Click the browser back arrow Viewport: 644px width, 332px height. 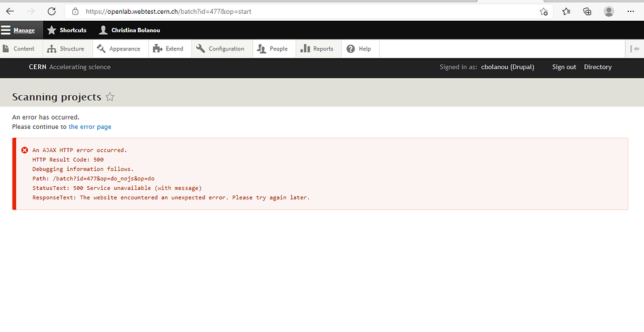(10, 11)
